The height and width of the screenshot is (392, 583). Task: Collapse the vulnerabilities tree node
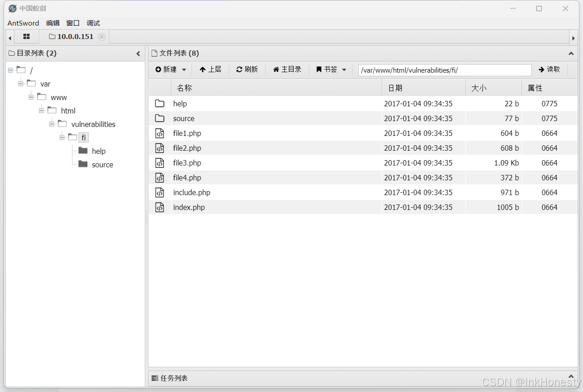pos(52,124)
